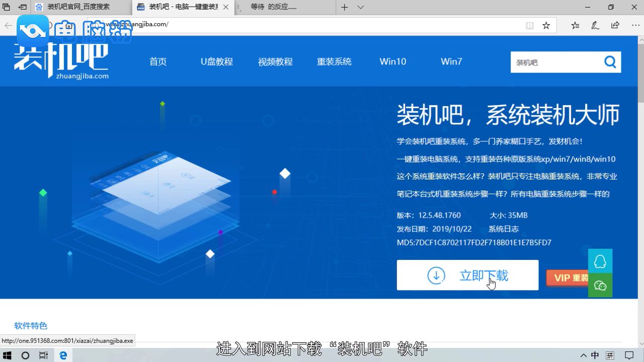Click the 系统日志 link
Image resolution: width=644 pixels, height=362 pixels.
click(x=504, y=229)
